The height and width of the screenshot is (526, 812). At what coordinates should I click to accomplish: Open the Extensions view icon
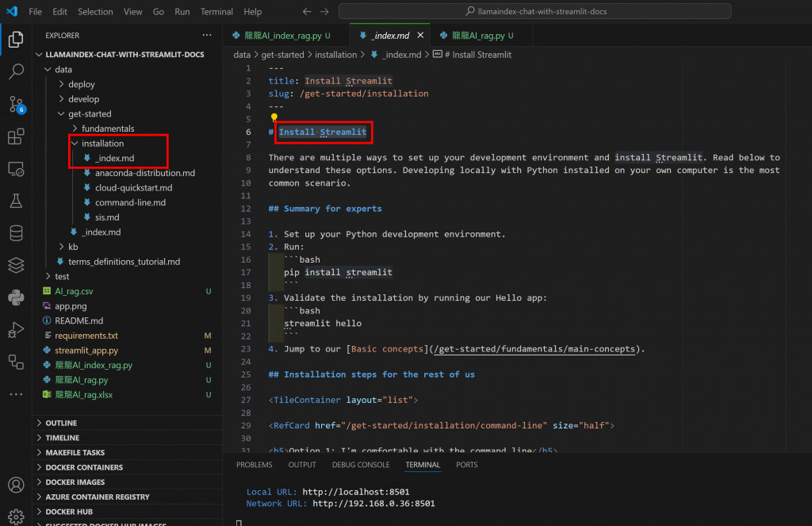click(16, 136)
